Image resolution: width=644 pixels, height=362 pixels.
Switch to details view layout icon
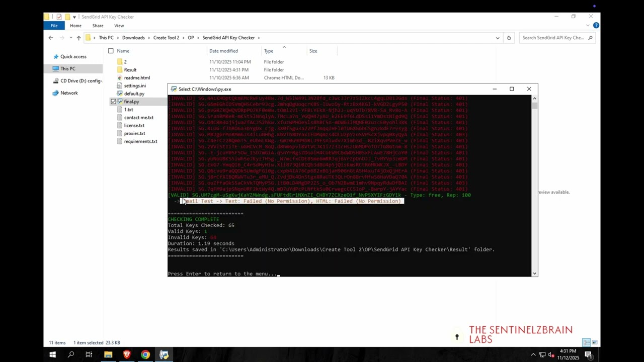point(586,342)
